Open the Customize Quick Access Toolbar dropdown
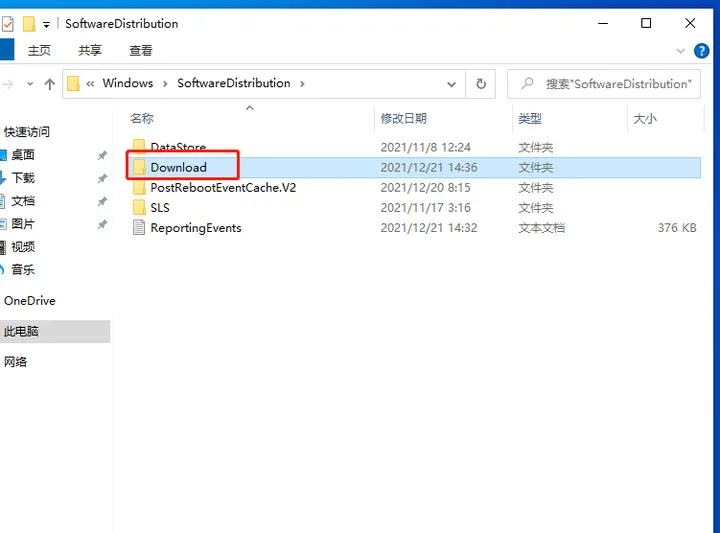This screenshot has height=533, width=720. pyautogui.click(x=46, y=25)
